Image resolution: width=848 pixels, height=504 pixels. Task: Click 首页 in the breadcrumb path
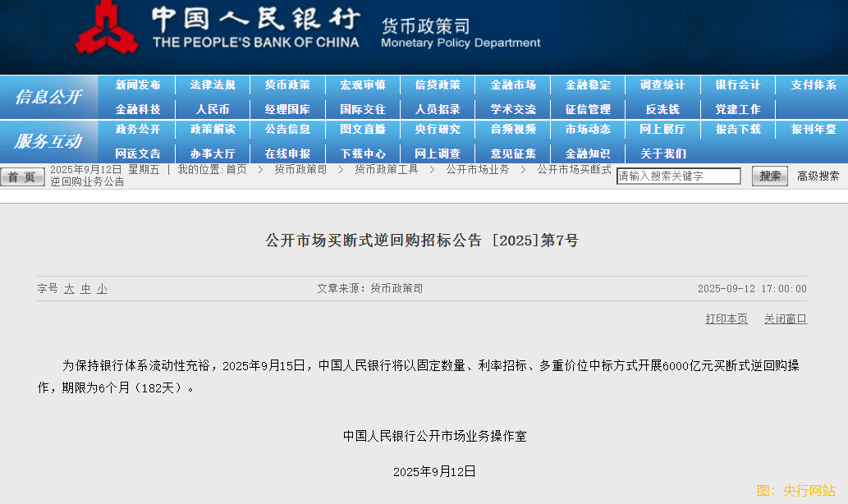[x=236, y=169]
